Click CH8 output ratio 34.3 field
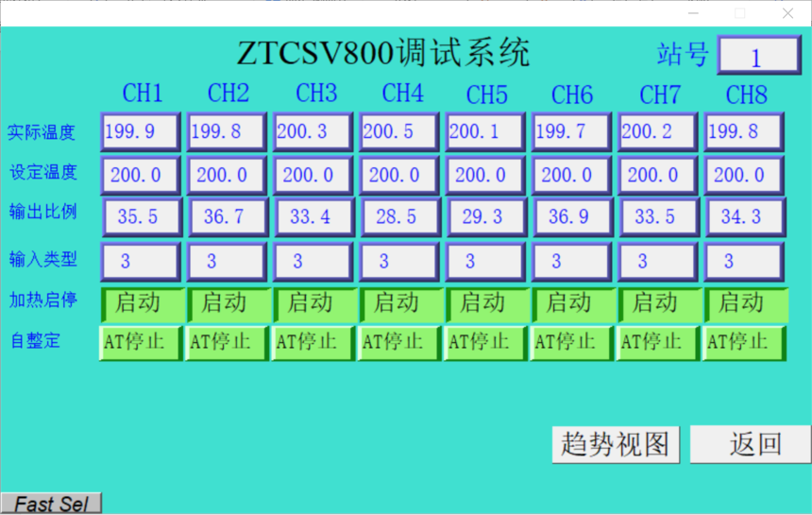Viewport: 812px width, 515px height. point(746,216)
